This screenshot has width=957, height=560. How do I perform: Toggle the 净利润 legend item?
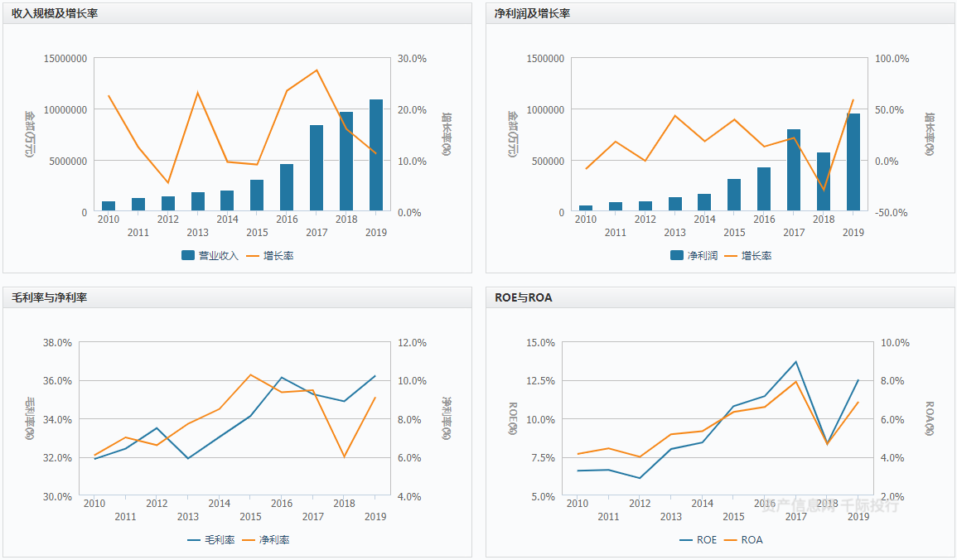[x=694, y=256]
